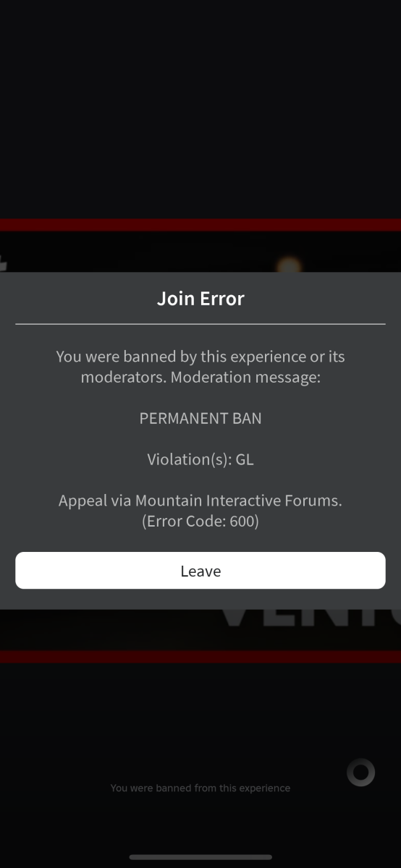Tap the Error Code: 600 label
This screenshot has width=401, height=868.
[x=200, y=521]
